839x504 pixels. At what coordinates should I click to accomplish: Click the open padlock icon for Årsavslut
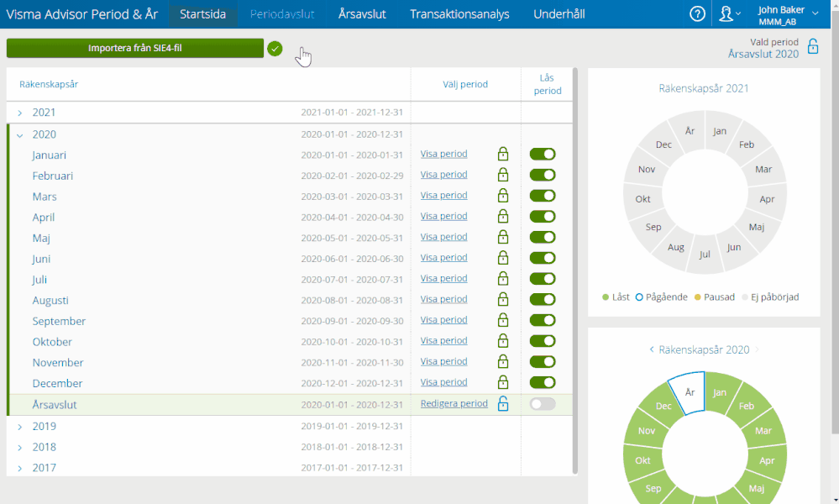(x=503, y=404)
